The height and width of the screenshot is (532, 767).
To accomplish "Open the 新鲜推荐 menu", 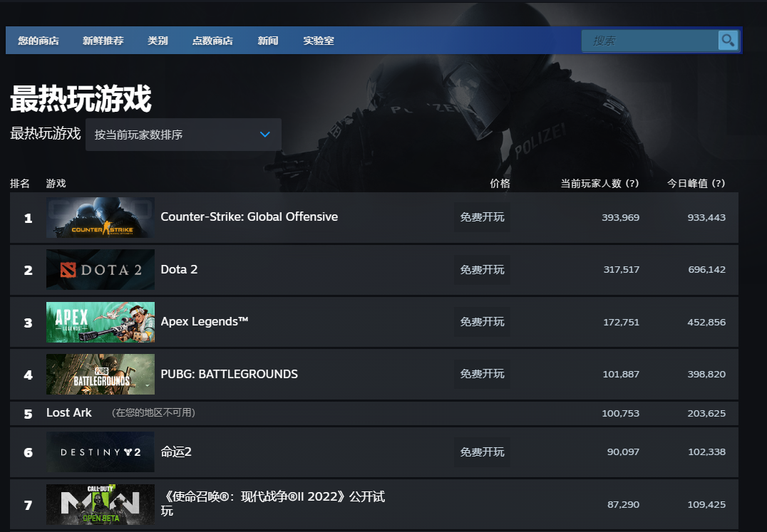I will coord(103,41).
